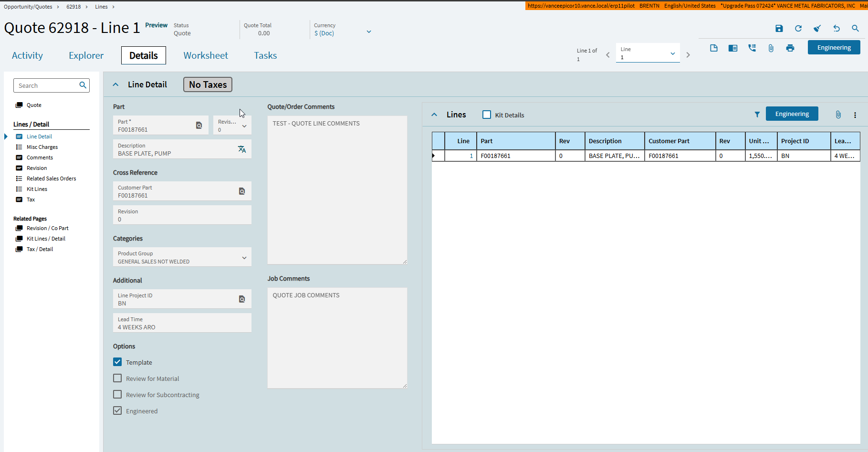868x452 pixels.
Task: Click the Engineering button in Lines panel
Action: pos(792,114)
